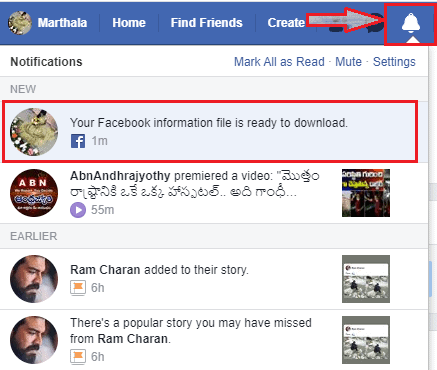This screenshot has height=370, width=437.
Task: Click the 55m timestamp
Action: (103, 210)
